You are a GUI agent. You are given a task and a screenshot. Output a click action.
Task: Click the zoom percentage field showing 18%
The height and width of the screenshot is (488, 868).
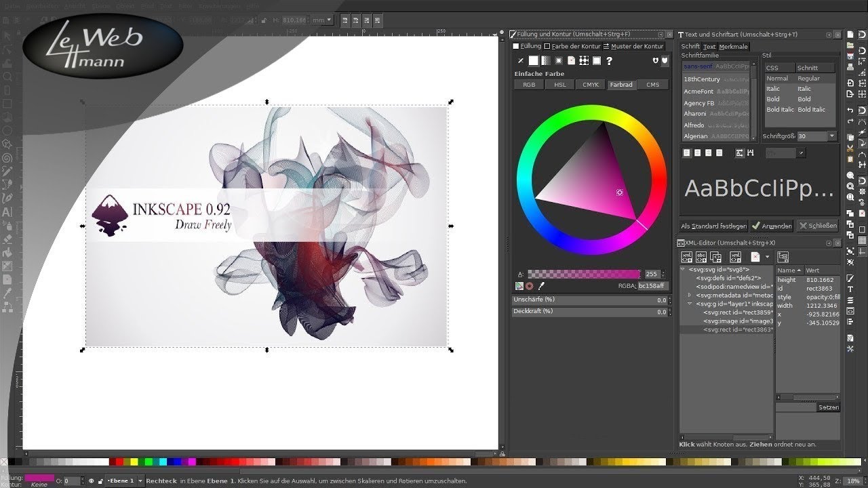(x=853, y=481)
